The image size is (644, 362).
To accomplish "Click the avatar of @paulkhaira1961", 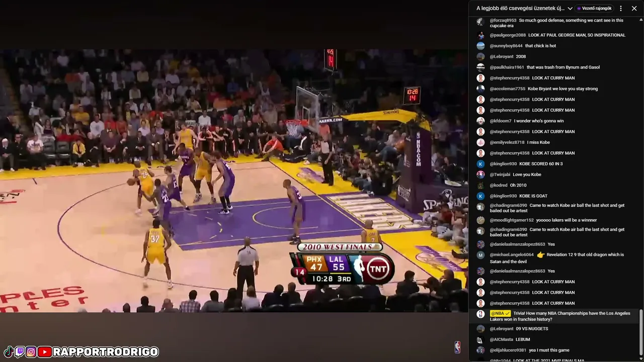I will click(x=480, y=67).
